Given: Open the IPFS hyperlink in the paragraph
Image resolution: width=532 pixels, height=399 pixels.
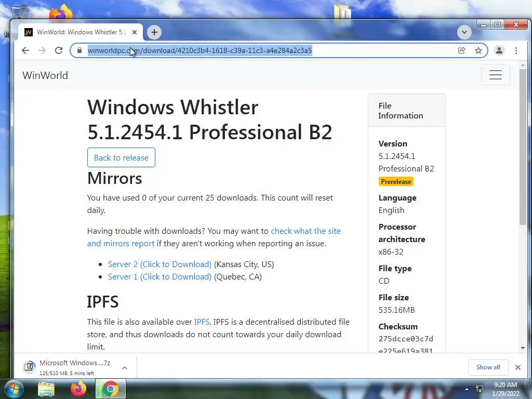Looking at the screenshot, I should [x=202, y=322].
